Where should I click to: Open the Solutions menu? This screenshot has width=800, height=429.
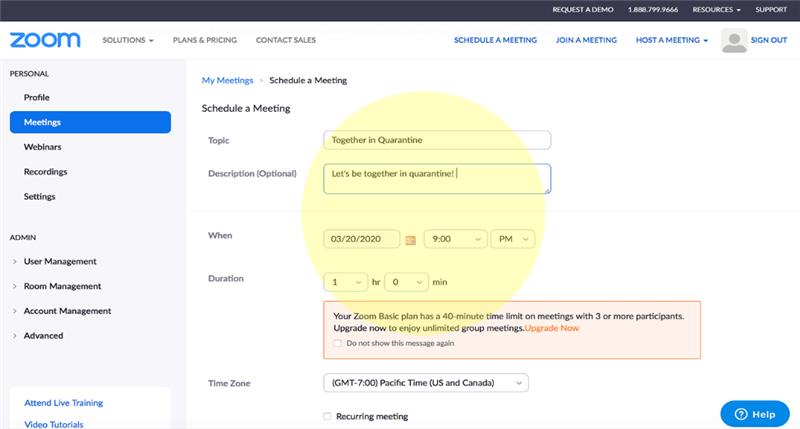(x=128, y=40)
